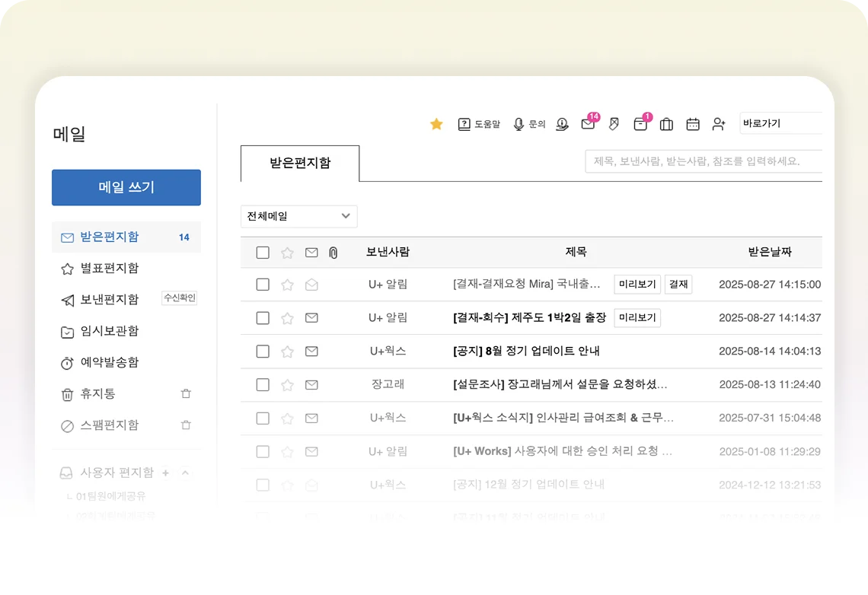Open the 도움말 help link
This screenshot has height=595, width=868.
(x=478, y=124)
